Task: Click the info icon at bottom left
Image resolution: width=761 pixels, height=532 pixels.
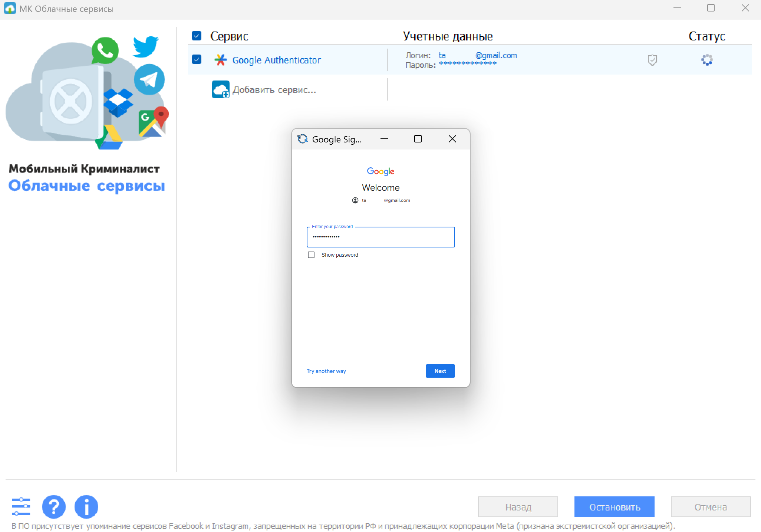Action: pos(86,506)
